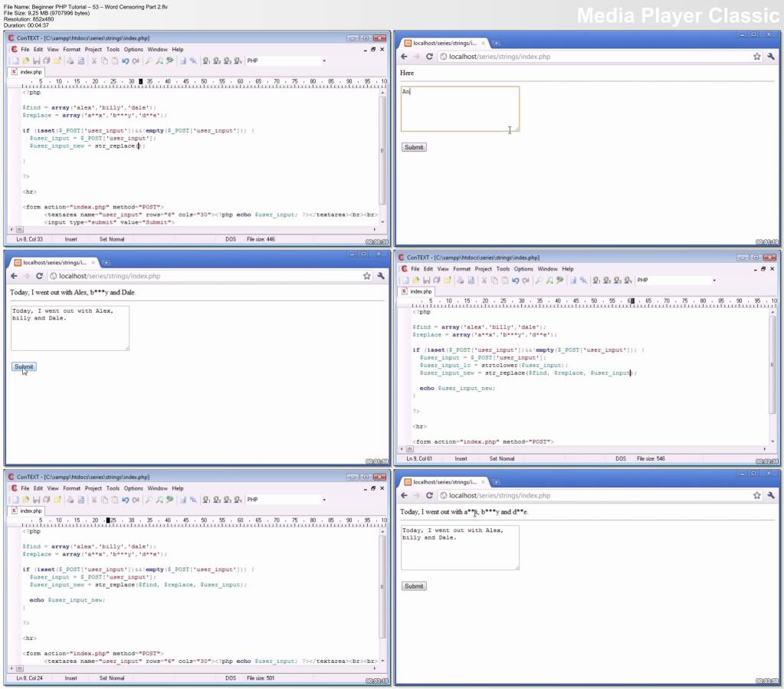
Task: Open wrench menu in 'a**x, b***y and d**e' browser
Action: [771, 496]
